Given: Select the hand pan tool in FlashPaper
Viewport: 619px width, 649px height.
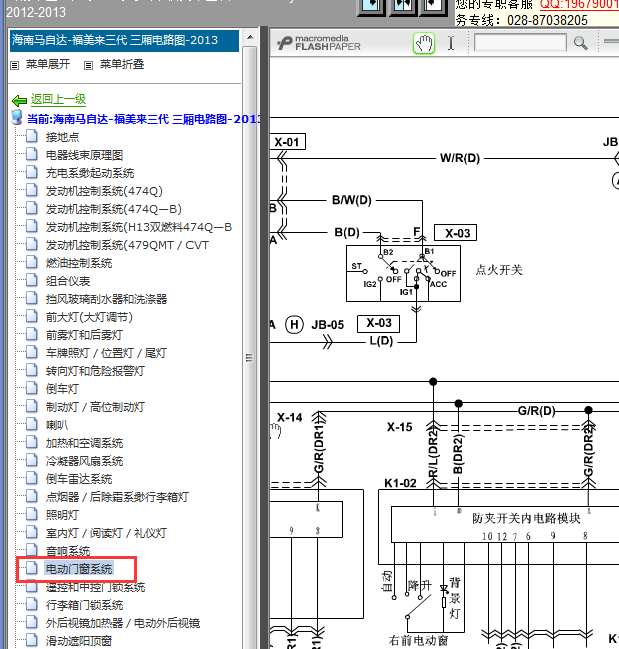Looking at the screenshot, I should click(x=424, y=43).
